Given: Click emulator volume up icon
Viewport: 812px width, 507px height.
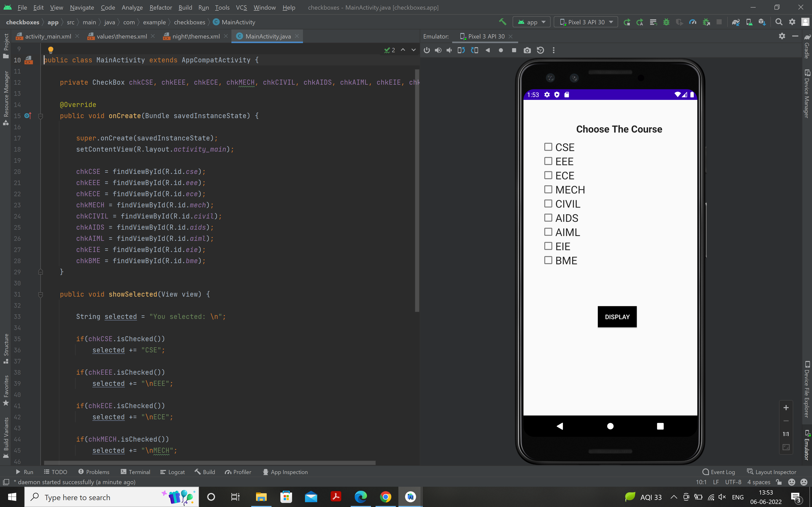Looking at the screenshot, I should [x=438, y=50].
